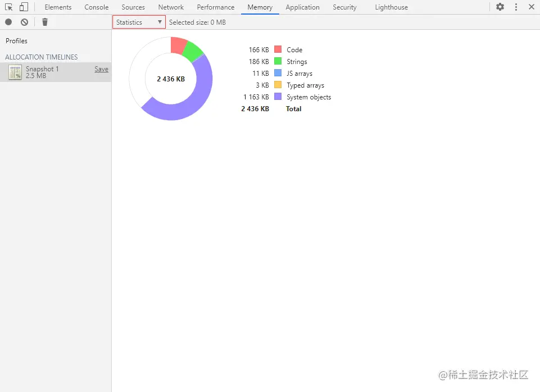Activate the inspect element picker icon
This screenshot has width=540, height=392.
8,7
